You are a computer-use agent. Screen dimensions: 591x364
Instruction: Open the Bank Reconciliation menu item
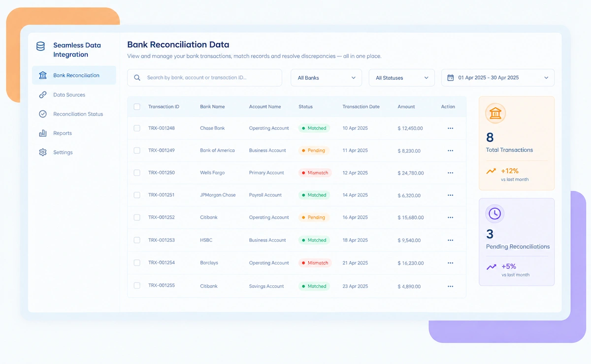[x=74, y=75]
